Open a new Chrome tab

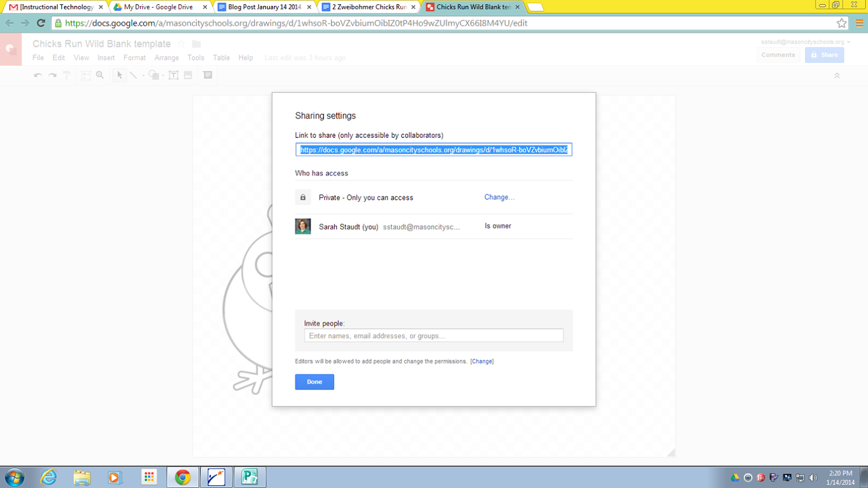tap(535, 7)
